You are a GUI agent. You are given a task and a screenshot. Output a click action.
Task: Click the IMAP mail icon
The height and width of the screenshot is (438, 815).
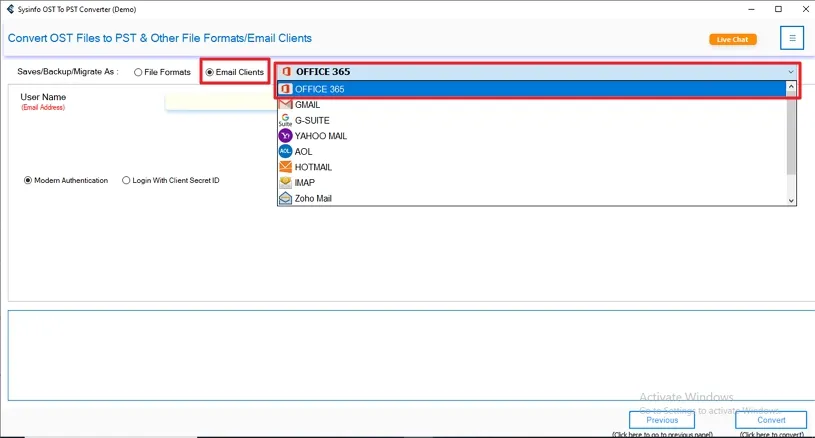285,182
